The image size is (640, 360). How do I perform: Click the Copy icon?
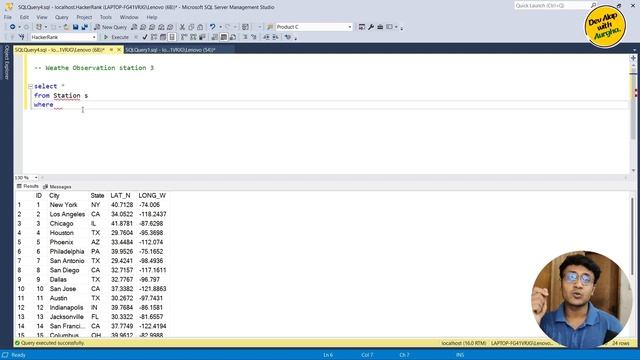[191, 27]
